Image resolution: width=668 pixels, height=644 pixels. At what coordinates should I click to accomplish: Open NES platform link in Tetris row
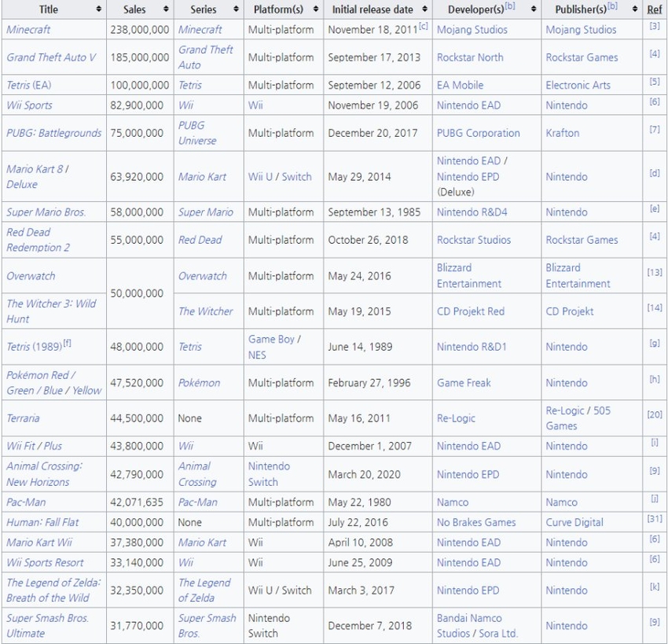(257, 355)
